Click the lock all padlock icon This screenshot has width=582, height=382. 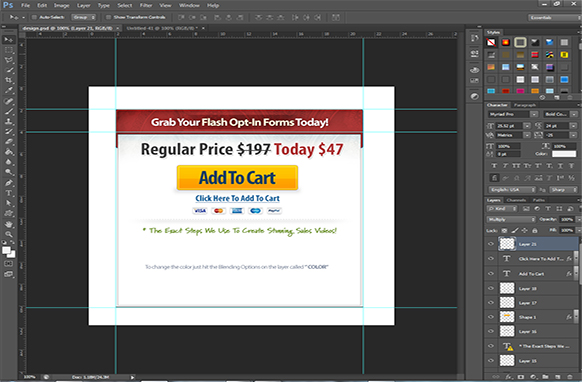click(534, 231)
